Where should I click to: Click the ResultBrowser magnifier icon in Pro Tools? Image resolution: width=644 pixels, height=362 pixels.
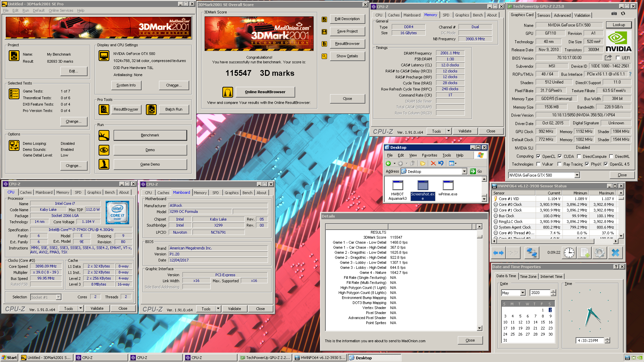coord(104,109)
